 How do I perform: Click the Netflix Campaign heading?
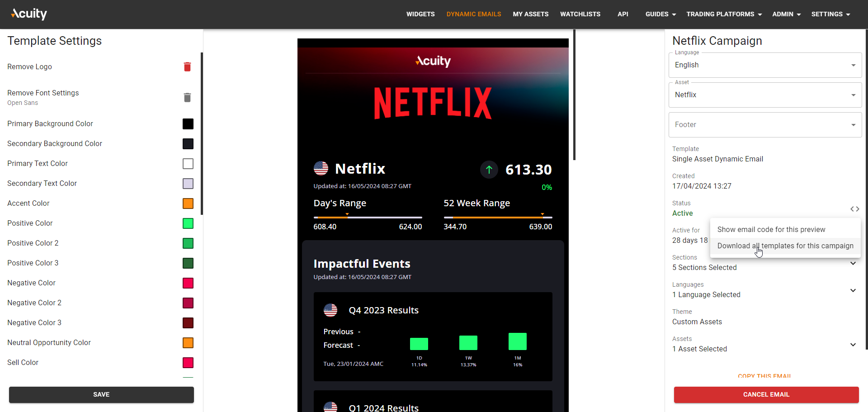pyautogui.click(x=717, y=41)
